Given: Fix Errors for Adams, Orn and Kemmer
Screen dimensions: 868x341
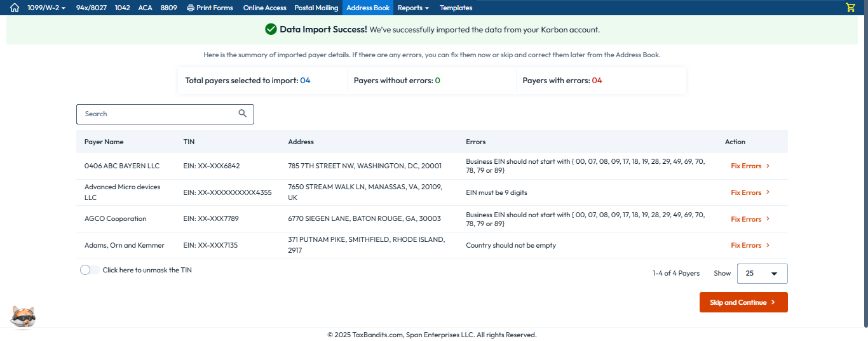Looking at the screenshot, I should (750, 245).
